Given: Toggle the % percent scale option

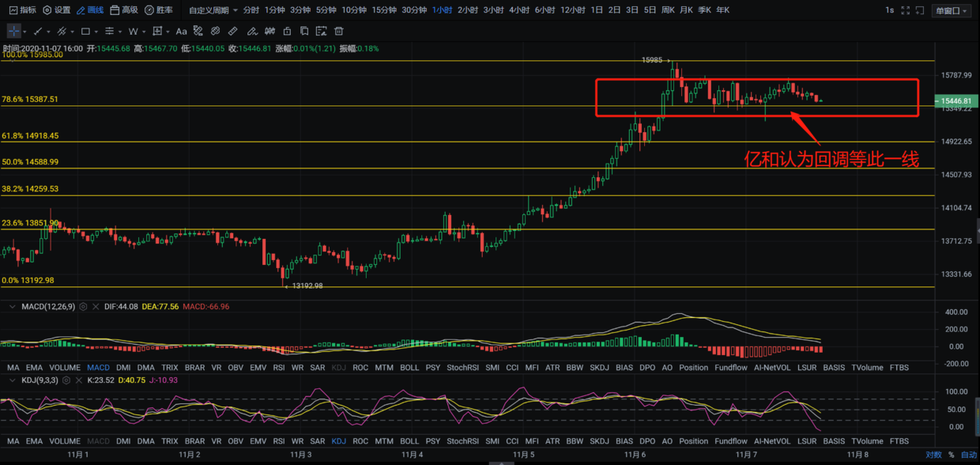Looking at the screenshot, I should point(952,455).
